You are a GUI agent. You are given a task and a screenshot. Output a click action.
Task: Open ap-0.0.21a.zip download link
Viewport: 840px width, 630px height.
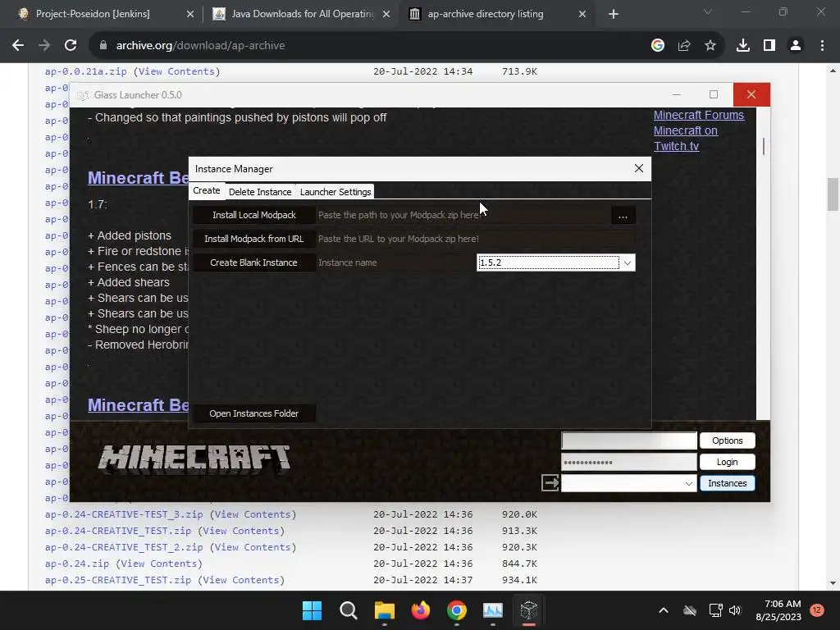(x=85, y=71)
